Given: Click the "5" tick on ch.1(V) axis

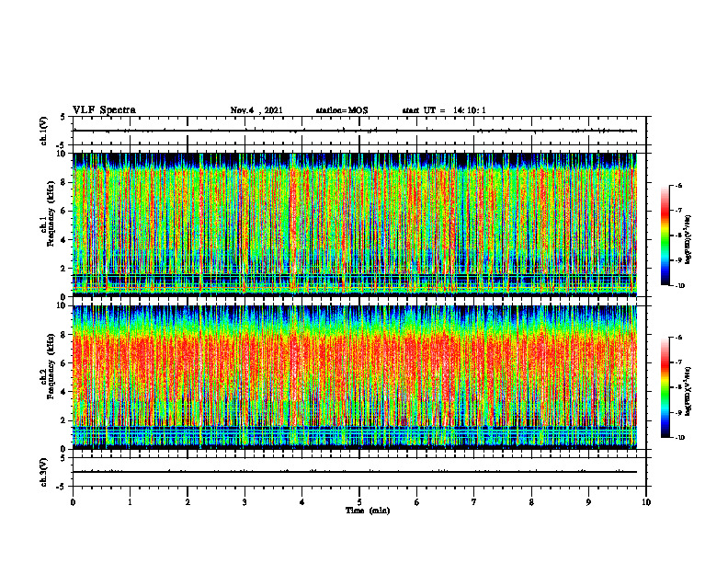Looking at the screenshot, I should point(63,117).
